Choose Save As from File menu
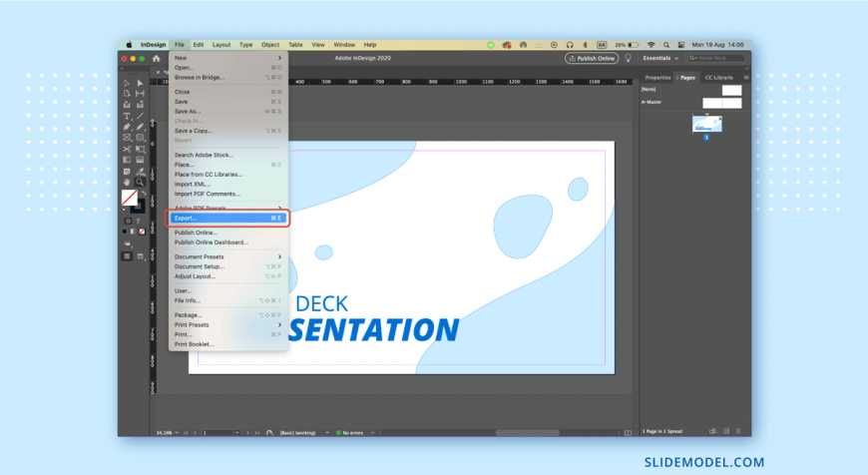Image resolution: width=868 pixels, height=475 pixels. click(x=228, y=112)
